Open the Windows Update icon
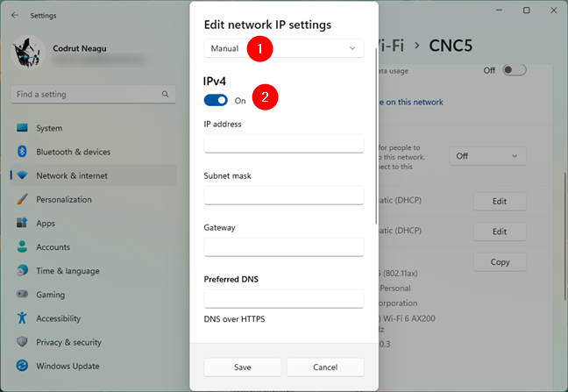 [x=22, y=366]
